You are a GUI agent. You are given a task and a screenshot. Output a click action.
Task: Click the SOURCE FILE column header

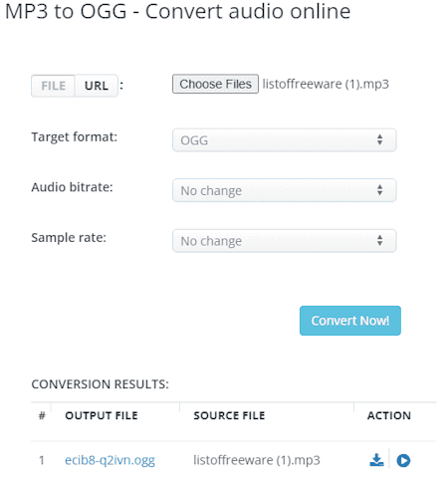click(x=229, y=415)
